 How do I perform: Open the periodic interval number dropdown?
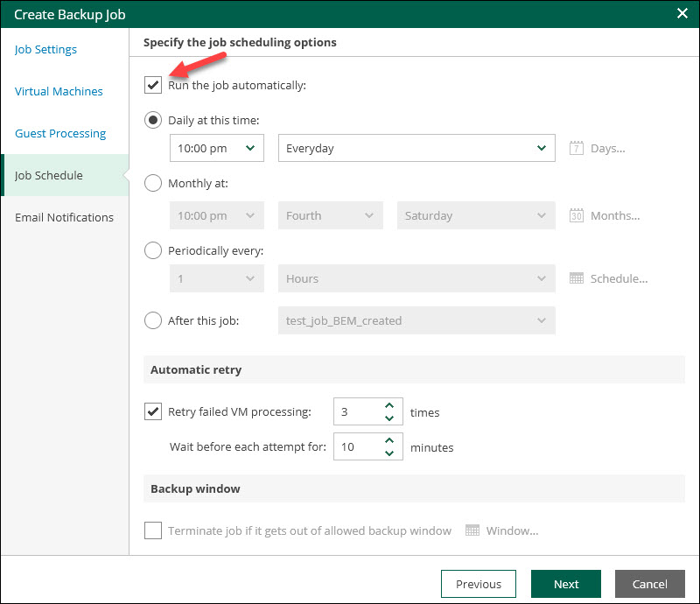(x=217, y=278)
